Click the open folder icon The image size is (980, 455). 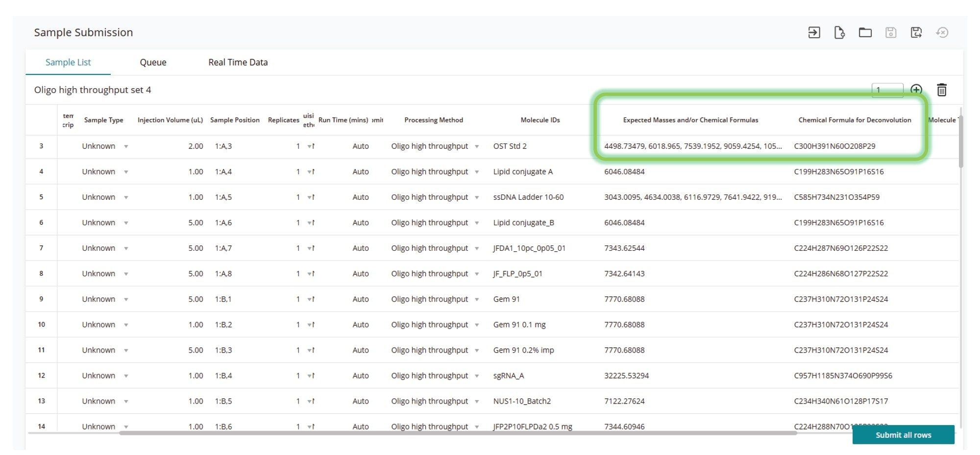tap(865, 32)
